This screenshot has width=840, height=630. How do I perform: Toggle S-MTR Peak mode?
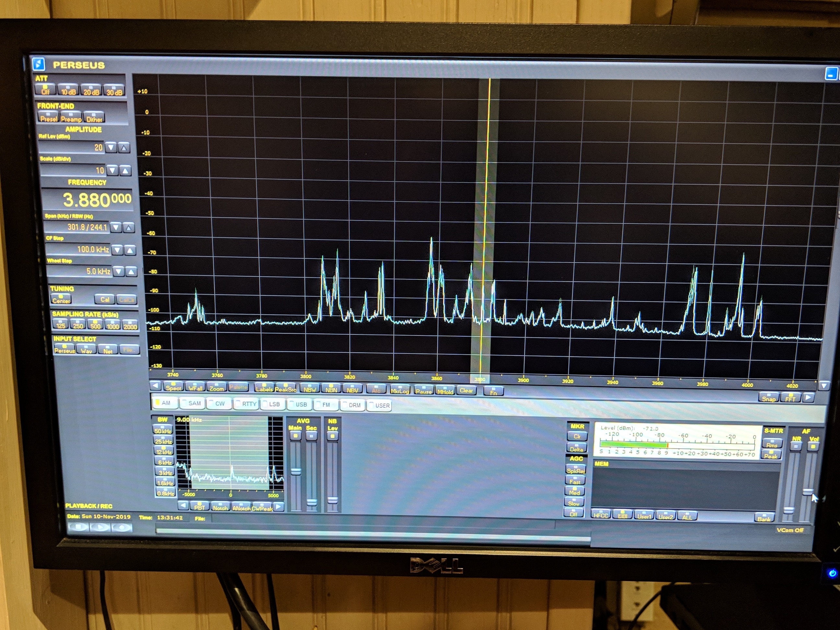tap(771, 455)
